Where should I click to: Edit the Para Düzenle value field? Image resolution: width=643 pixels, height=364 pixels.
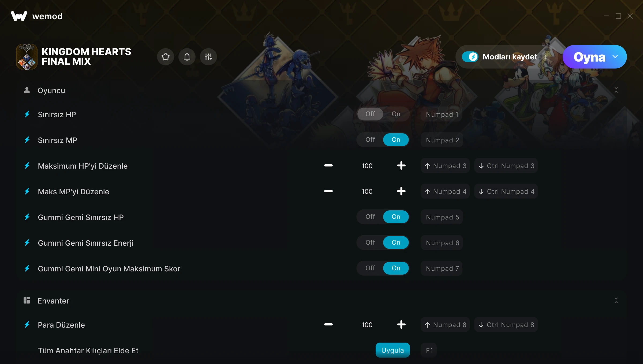coord(367,325)
